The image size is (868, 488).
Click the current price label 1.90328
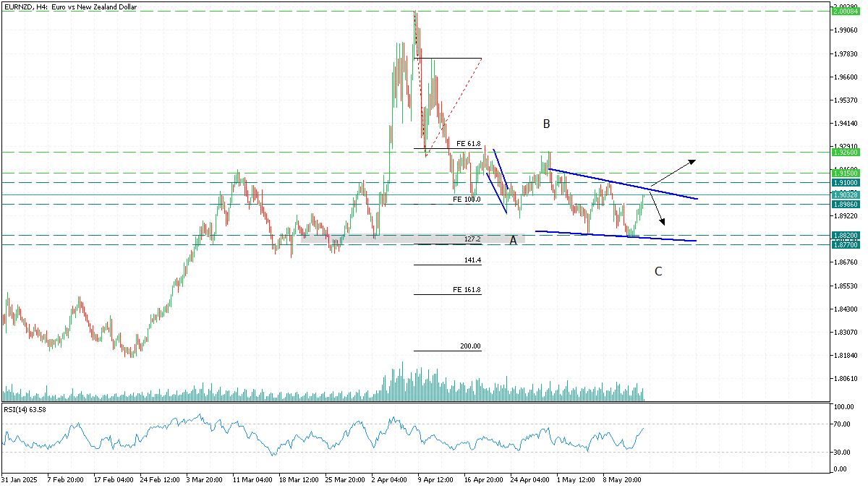click(x=845, y=195)
